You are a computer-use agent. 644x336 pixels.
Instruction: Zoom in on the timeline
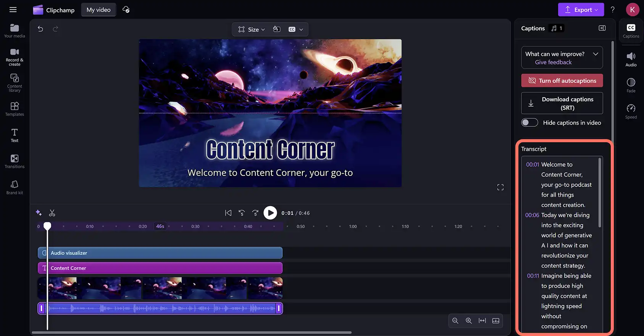point(468,321)
